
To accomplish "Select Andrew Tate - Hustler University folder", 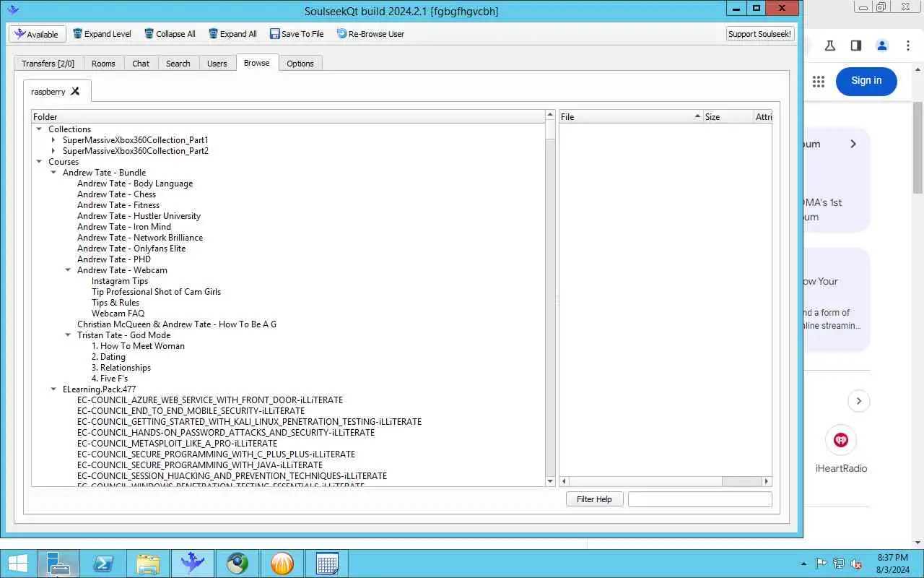I will (139, 216).
